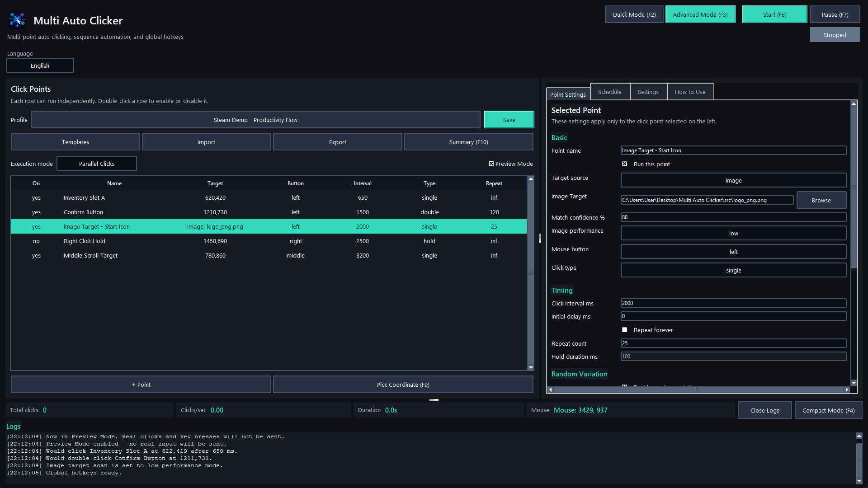
Task: Switch to the Point Settings tab
Action: (568, 94)
